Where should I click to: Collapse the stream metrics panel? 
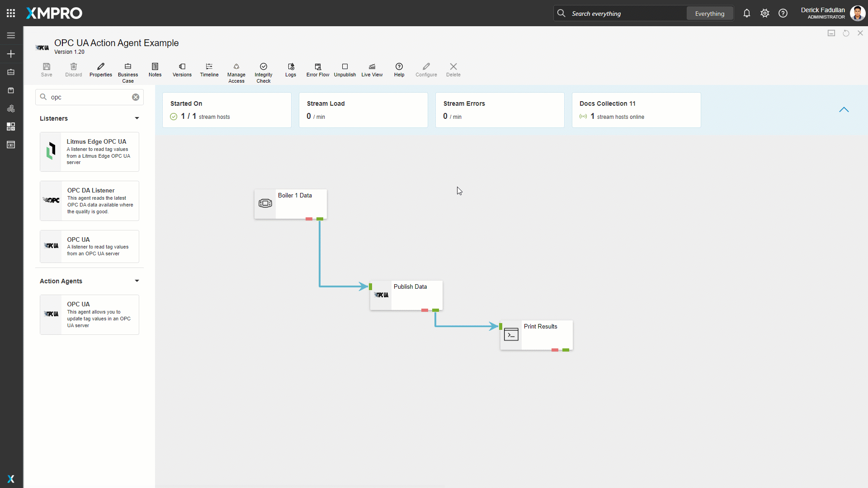[x=844, y=110]
